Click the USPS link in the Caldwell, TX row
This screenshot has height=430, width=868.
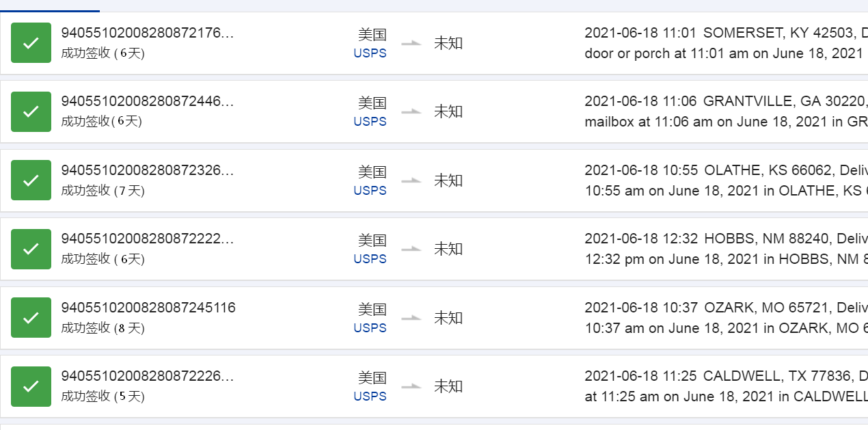tap(370, 397)
